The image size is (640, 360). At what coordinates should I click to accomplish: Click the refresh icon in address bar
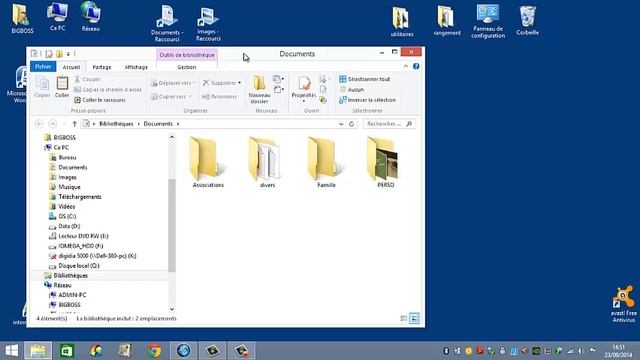click(351, 124)
